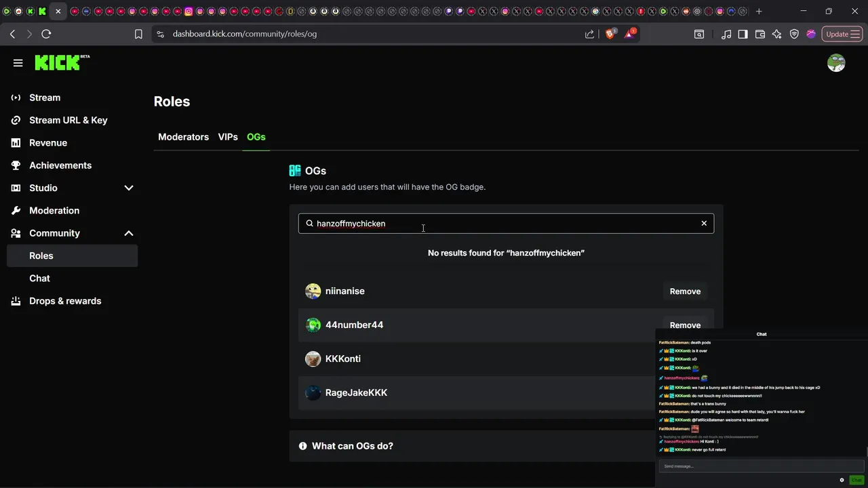Click the OG badge icon beside heading
The width and height of the screenshot is (868, 488).
295,171
